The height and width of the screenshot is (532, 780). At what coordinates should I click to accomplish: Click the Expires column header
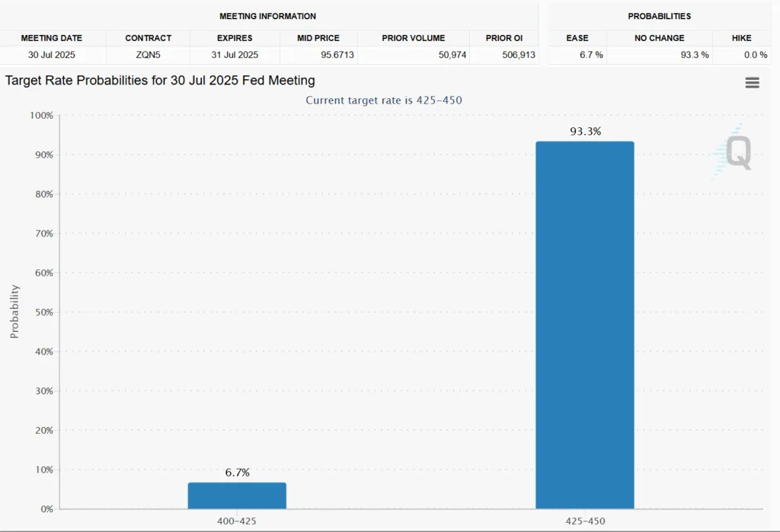coord(235,38)
